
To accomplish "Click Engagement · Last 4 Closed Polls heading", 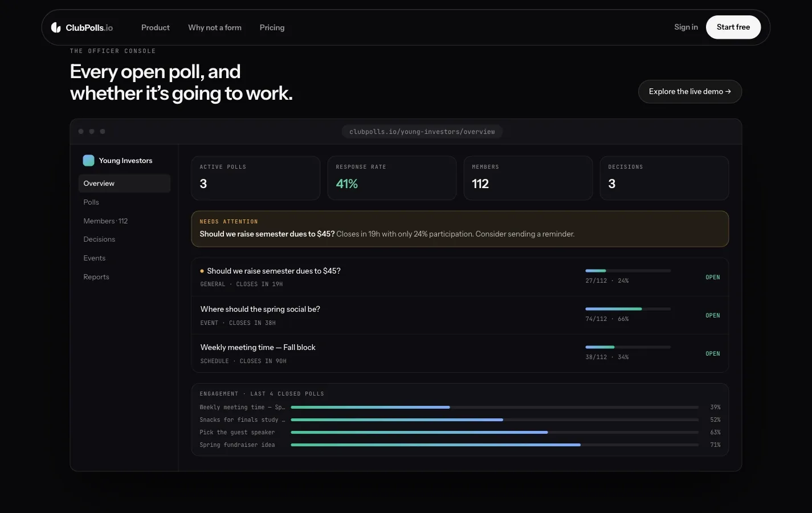I will click(x=262, y=394).
